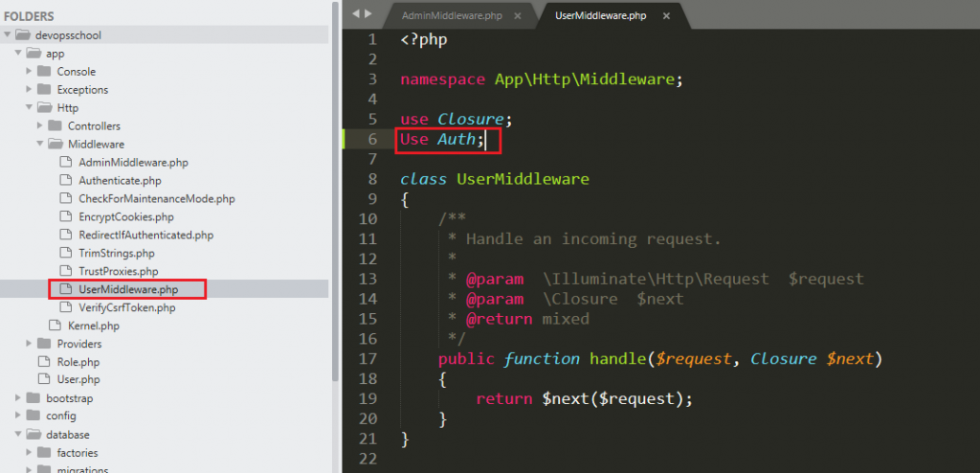Click the tab history back arrow
This screenshot has height=473, width=980.
click(356, 14)
